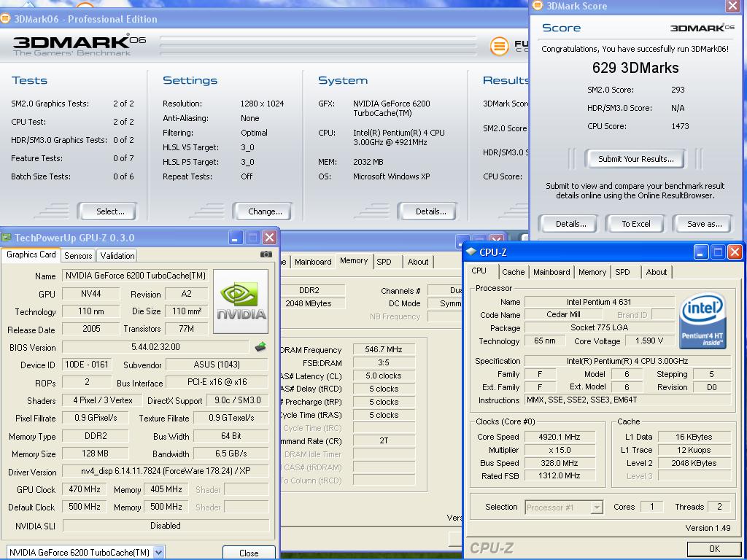Click Details button in Score window

pos(568,224)
